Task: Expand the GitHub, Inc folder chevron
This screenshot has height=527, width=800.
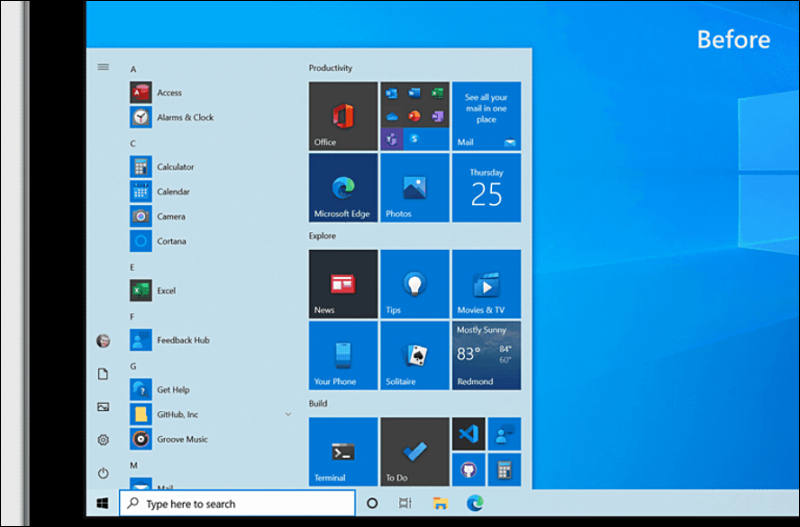Action: [288, 414]
